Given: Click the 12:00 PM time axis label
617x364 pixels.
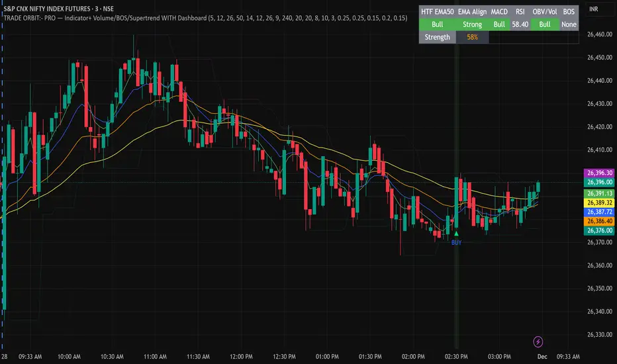Looking at the screenshot, I should 241,357.
